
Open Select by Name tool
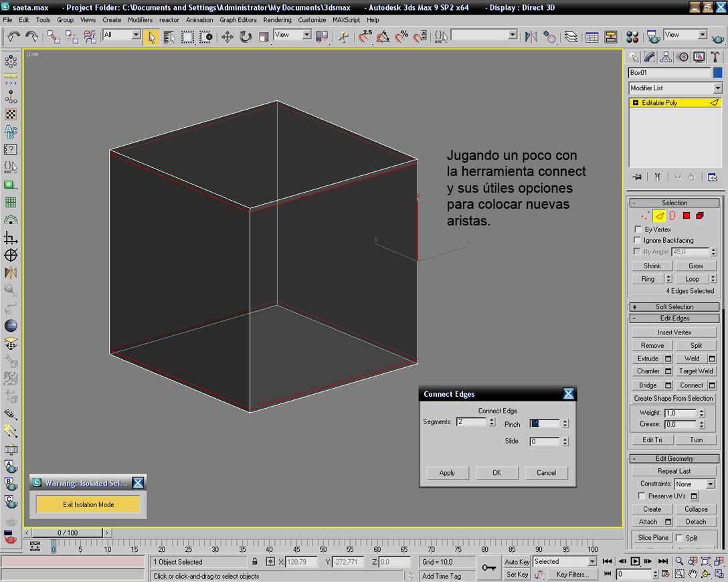pyautogui.click(x=169, y=37)
